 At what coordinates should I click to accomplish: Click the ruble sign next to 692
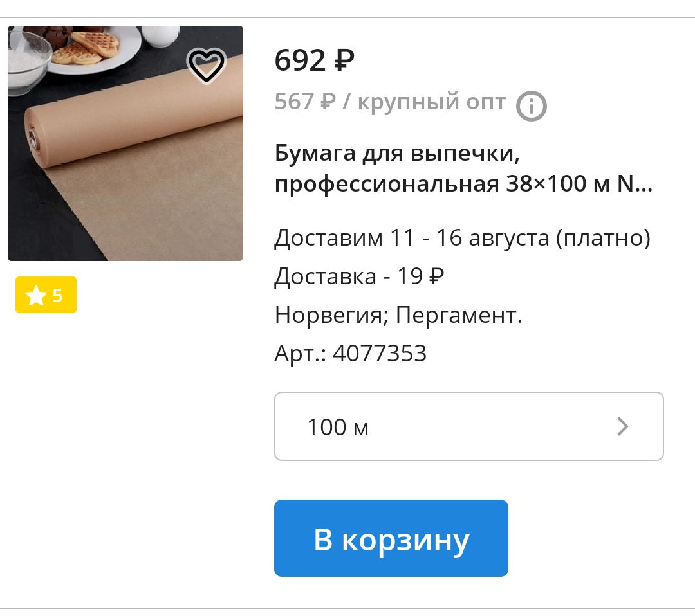point(344,60)
